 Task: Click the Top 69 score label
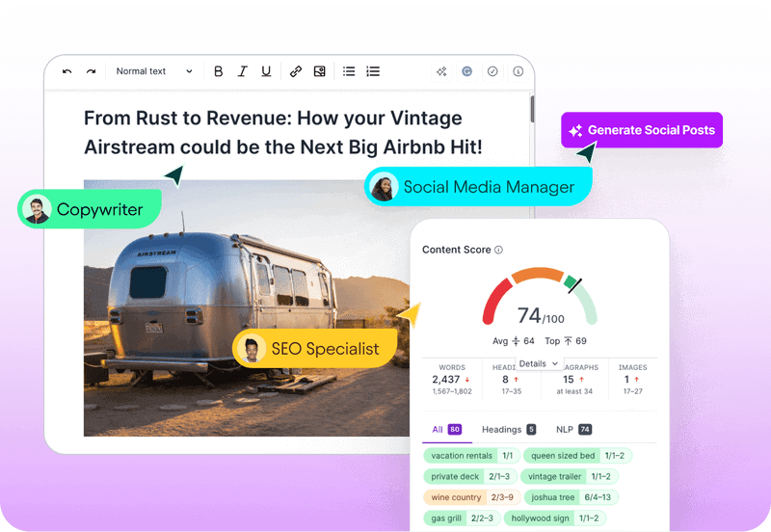566,341
